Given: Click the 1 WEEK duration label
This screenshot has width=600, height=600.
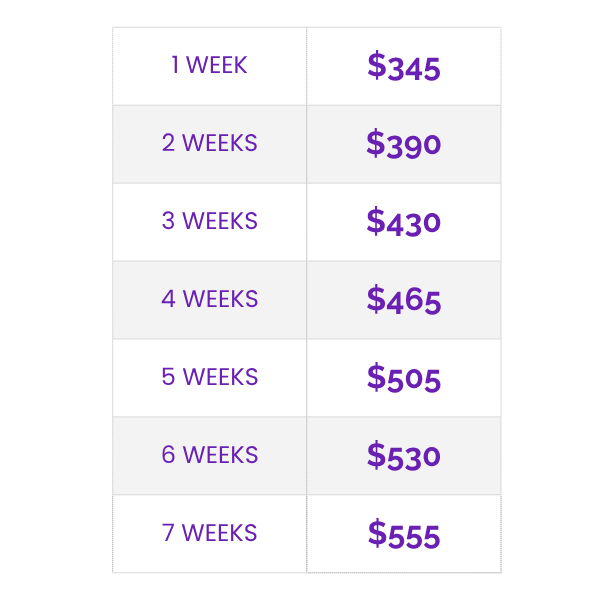Looking at the screenshot, I should [209, 66].
